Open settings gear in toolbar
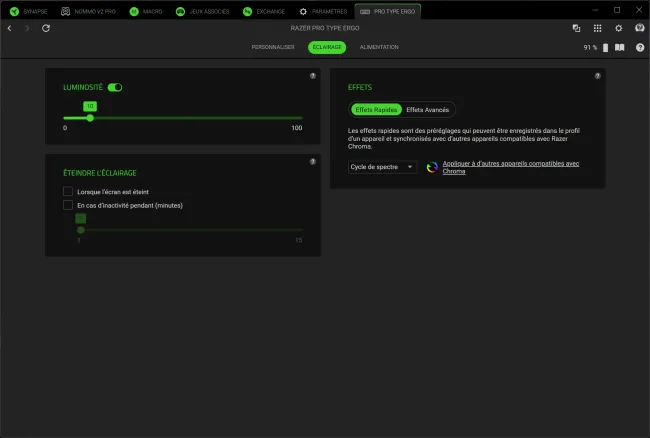 618,28
